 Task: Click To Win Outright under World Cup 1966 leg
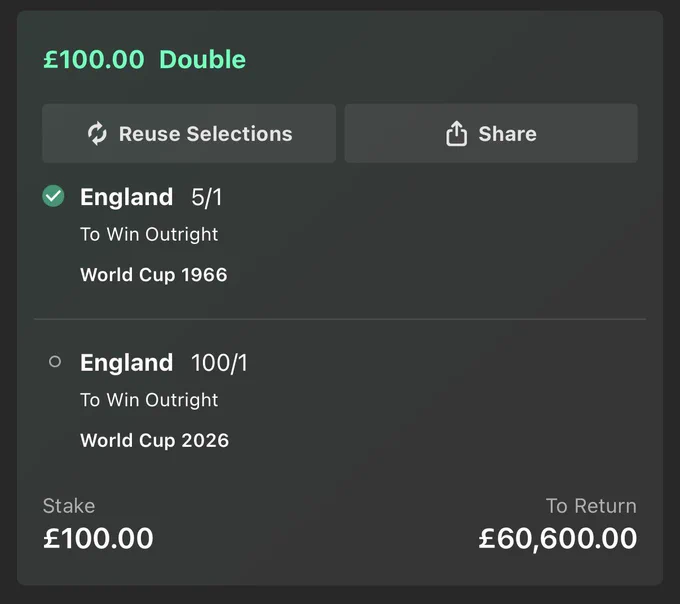coord(149,235)
